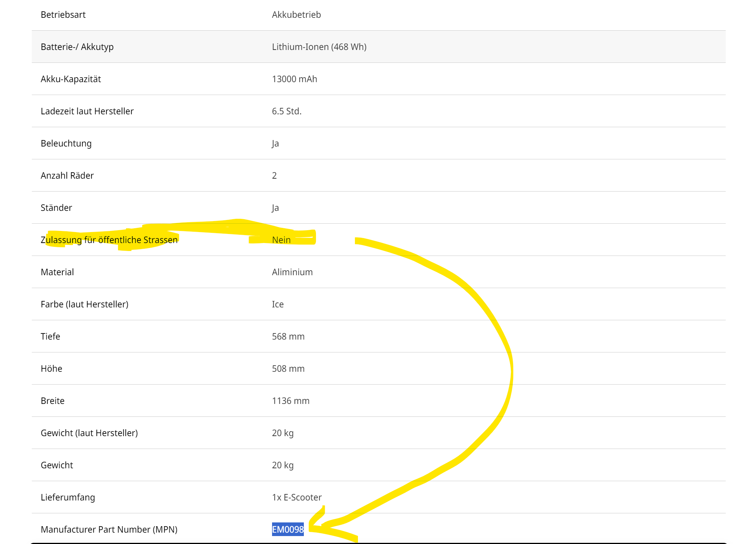Image resolution: width=756 pixels, height=544 pixels.
Task: Click the Ladezeit laut Hersteller label
Action: point(87,111)
